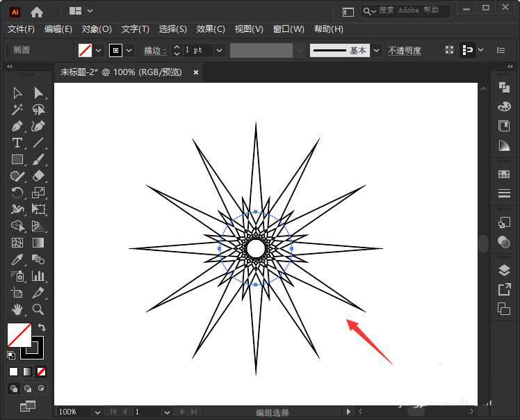Open the Color panel palette icon
The height and width of the screenshot is (420, 520).
tap(504, 107)
